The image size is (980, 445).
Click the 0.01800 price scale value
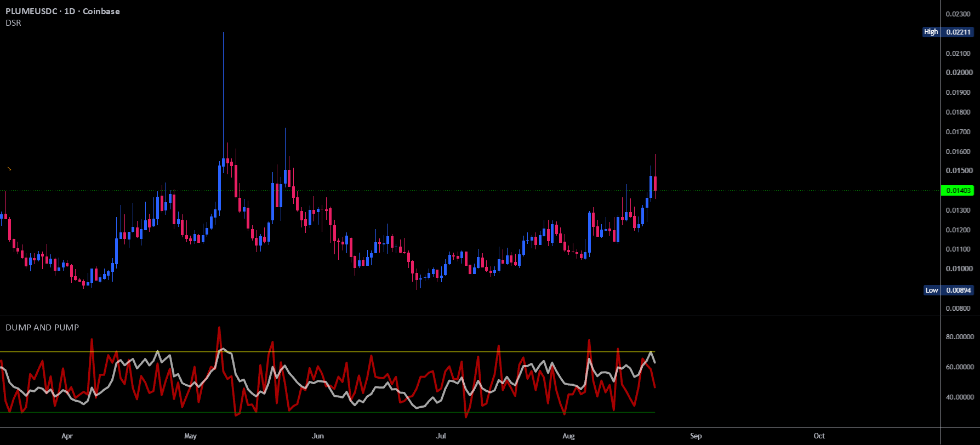[x=959, y=112]
